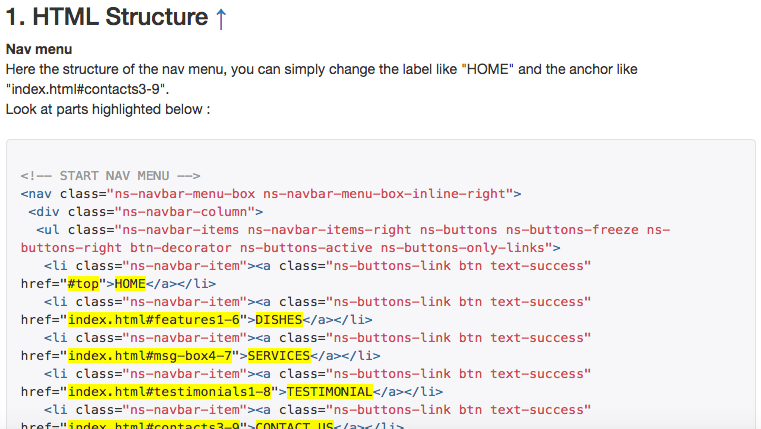Click highlighted 'index.html#testimonials1-8' anchor text
Image resolution: width=761 pixels, height=429 pixels.
169,391
